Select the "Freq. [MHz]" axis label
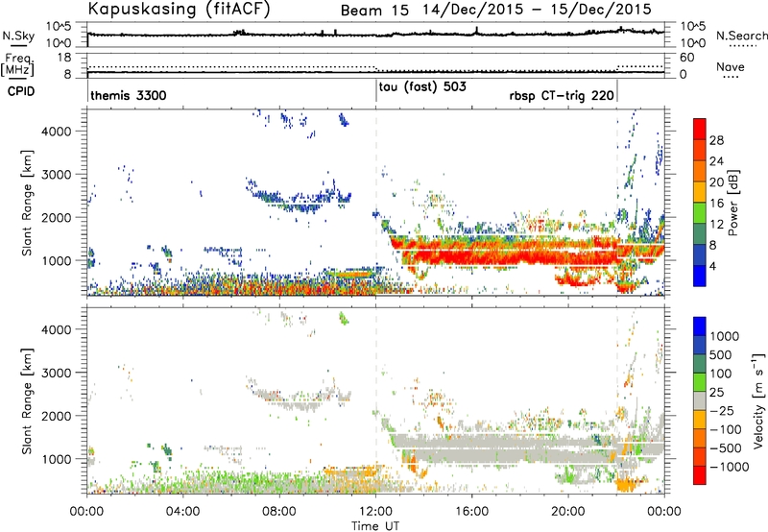Viewport: 768px width, 532px height. pyautogui.click(x=18, y=64)
